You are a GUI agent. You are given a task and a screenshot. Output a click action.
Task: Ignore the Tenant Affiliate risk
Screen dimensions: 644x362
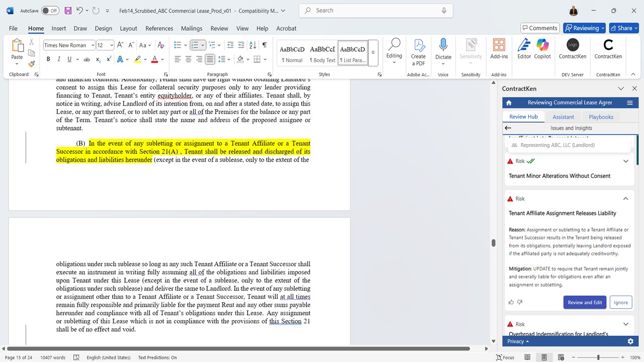pyautogui.click(x=621, y=303)
